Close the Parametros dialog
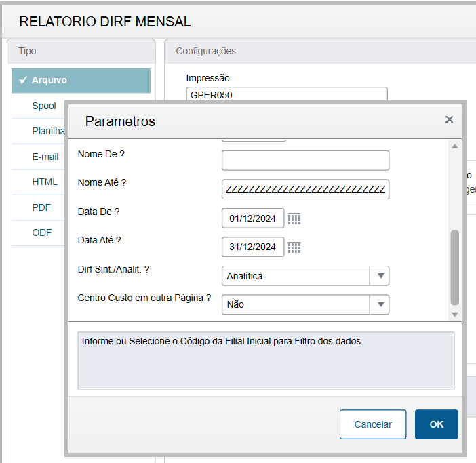Viewport: 476px width, 463px height. pyautogui.click(x=449, y=120)
